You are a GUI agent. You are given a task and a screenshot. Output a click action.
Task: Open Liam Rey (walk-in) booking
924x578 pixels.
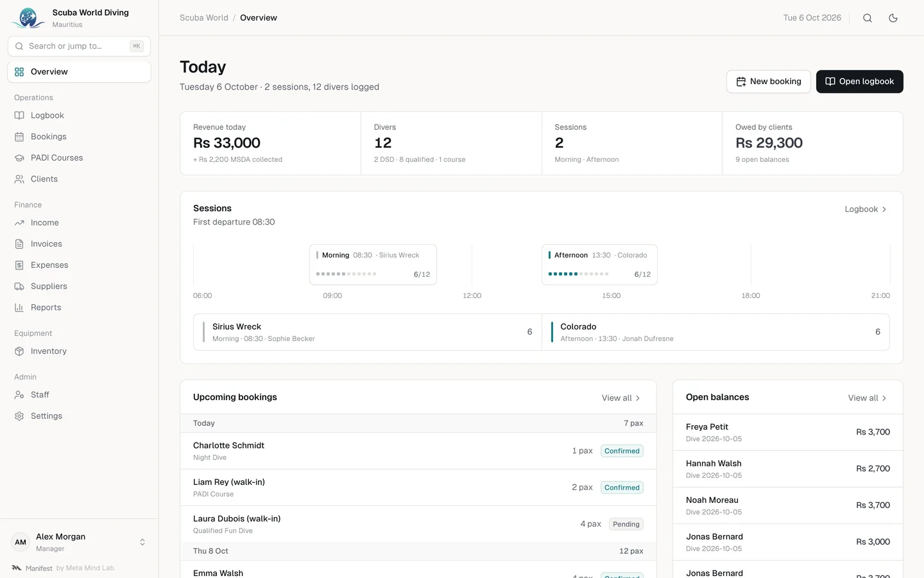pos(418,487)
